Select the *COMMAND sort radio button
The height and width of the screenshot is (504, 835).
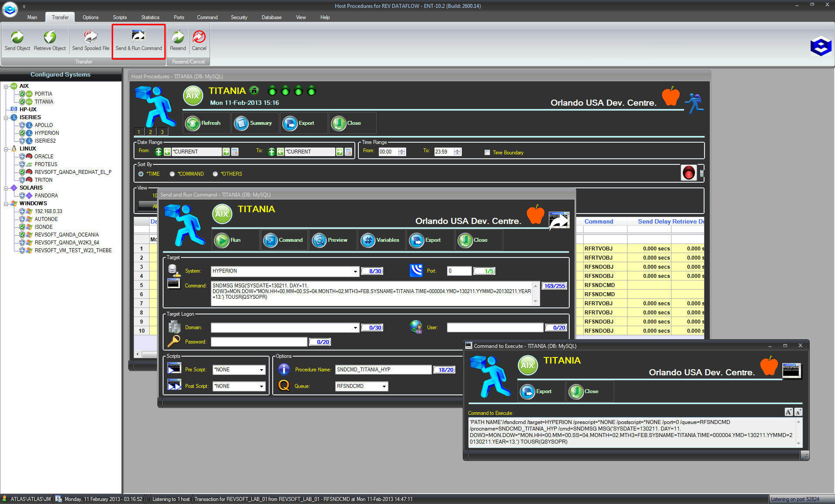pos(172,174)
